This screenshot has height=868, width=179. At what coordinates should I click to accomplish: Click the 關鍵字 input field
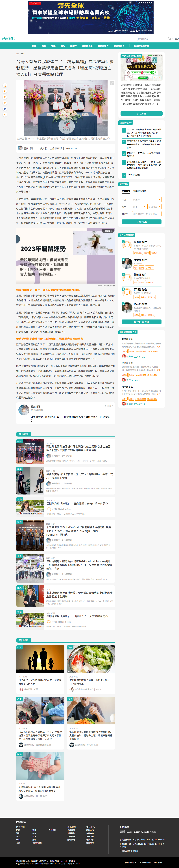point(147,214)
